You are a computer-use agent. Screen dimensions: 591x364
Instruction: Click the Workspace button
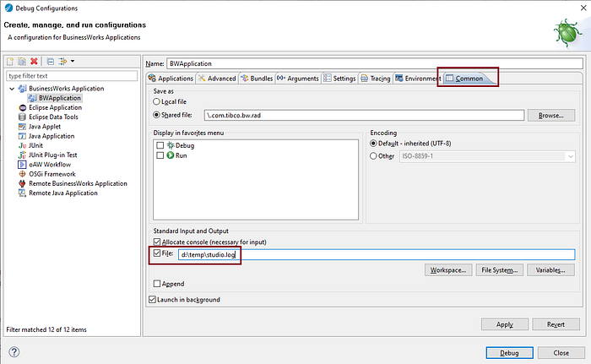click(448, 270)
